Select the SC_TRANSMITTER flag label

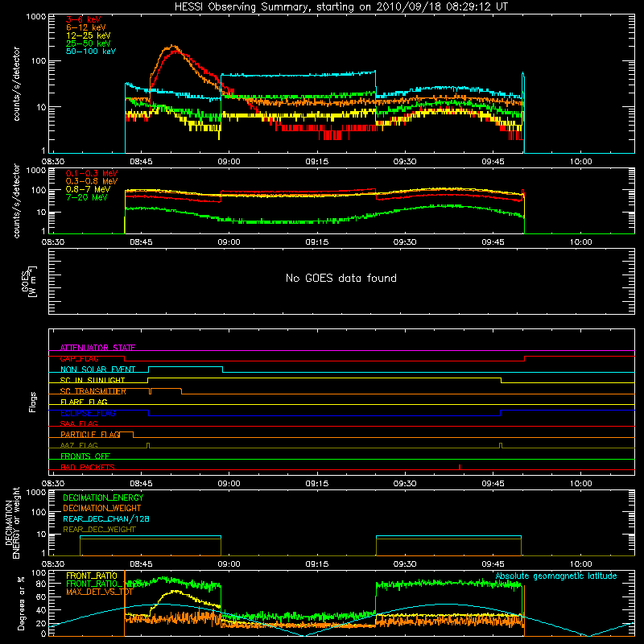pyautogui.click(x=93, y=391)
